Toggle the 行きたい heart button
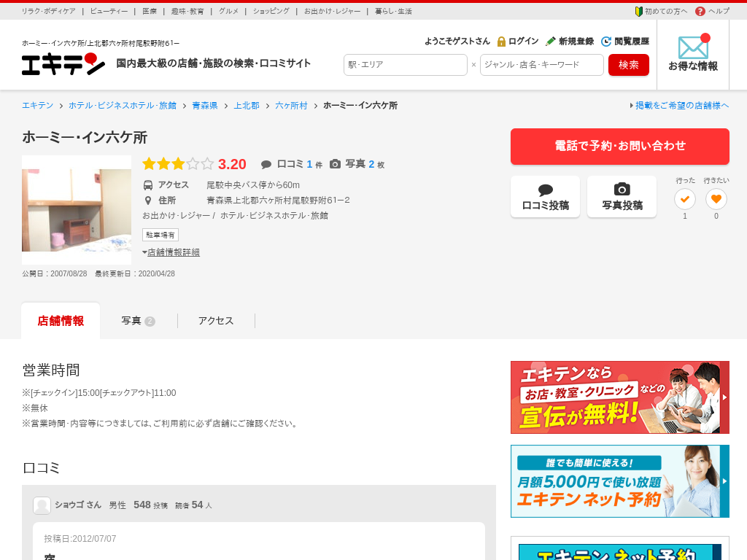This screenshot has height=560, width=747. click(716, 199)
